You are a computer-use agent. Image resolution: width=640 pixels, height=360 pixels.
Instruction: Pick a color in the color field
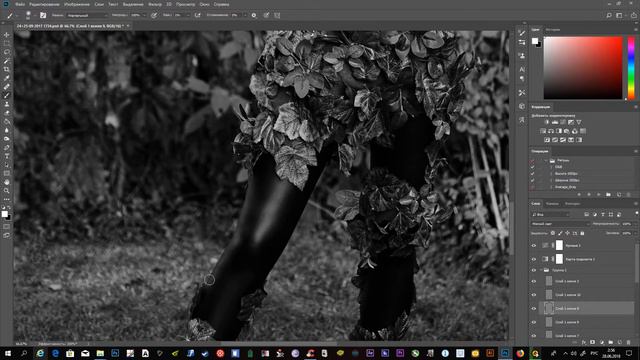pyautogui.click(x=583, y=68)
